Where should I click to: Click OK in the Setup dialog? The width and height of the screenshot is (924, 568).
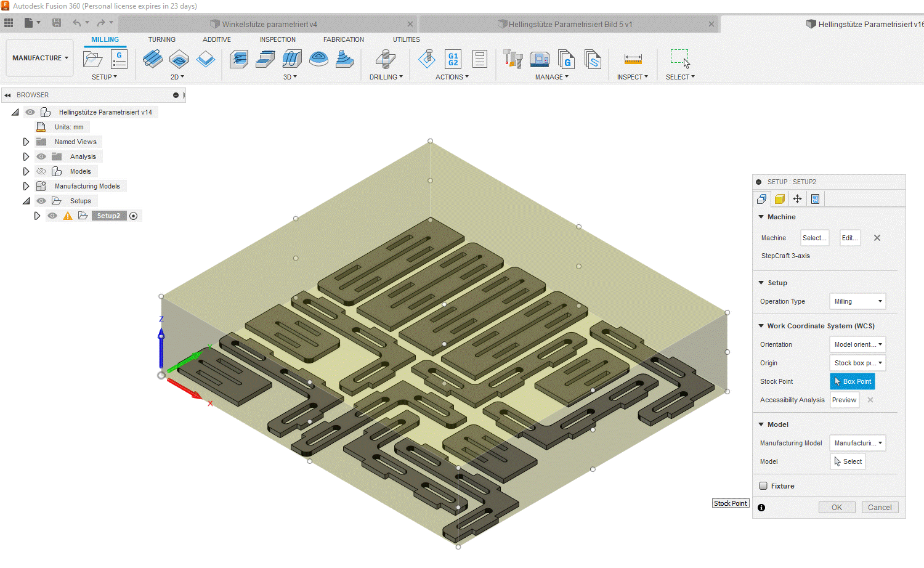837,508
